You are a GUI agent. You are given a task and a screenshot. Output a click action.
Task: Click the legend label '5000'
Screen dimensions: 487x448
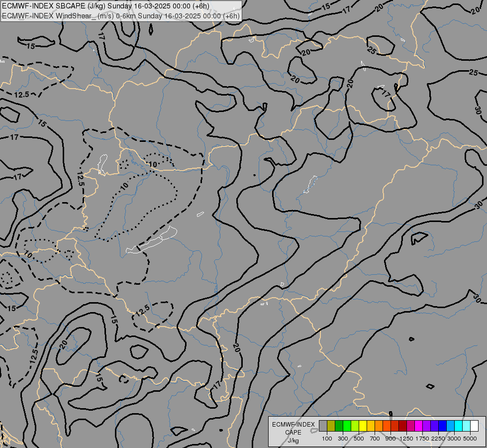point(470,439)
